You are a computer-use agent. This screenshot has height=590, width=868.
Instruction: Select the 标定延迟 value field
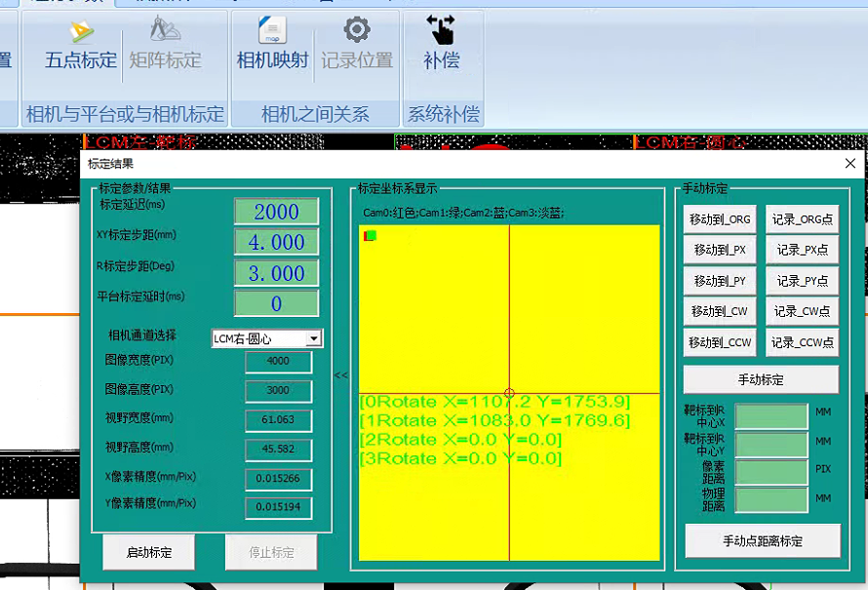(x=276, y=212)
